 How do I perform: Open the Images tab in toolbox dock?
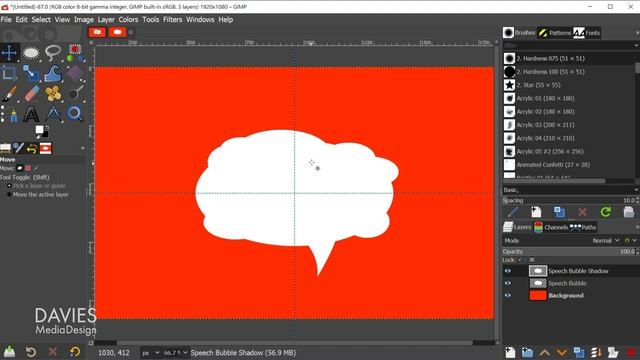[46, 149]
